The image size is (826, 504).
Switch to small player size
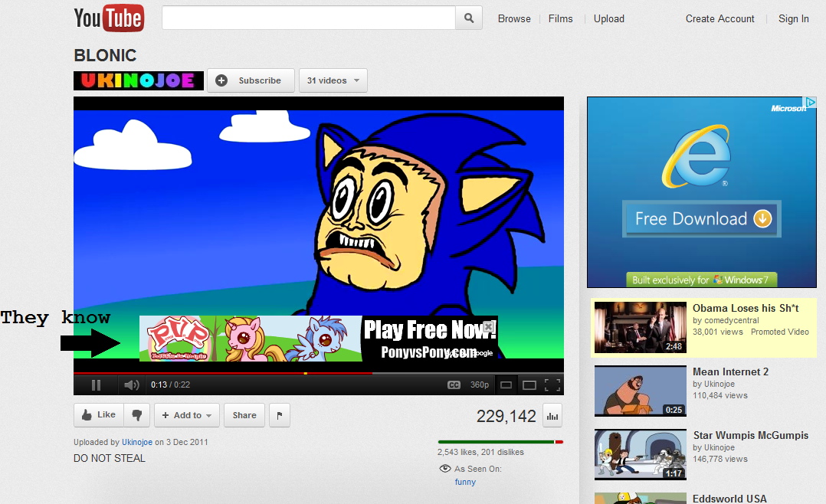click(506, 385)
